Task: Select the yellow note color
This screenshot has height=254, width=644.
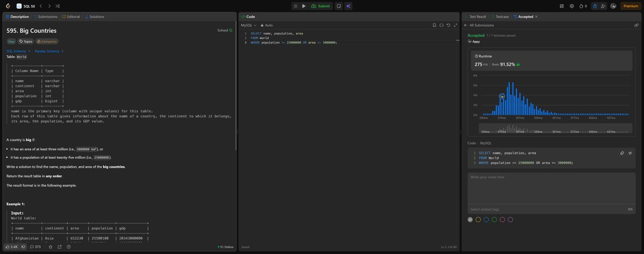Action: pyautogui.click(x=478, y=220)
